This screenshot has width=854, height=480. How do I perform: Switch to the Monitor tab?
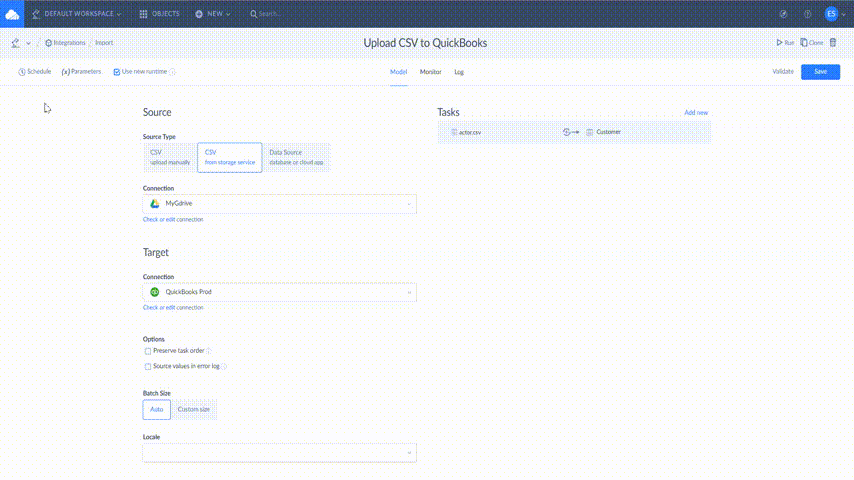[x=430, y=72]
